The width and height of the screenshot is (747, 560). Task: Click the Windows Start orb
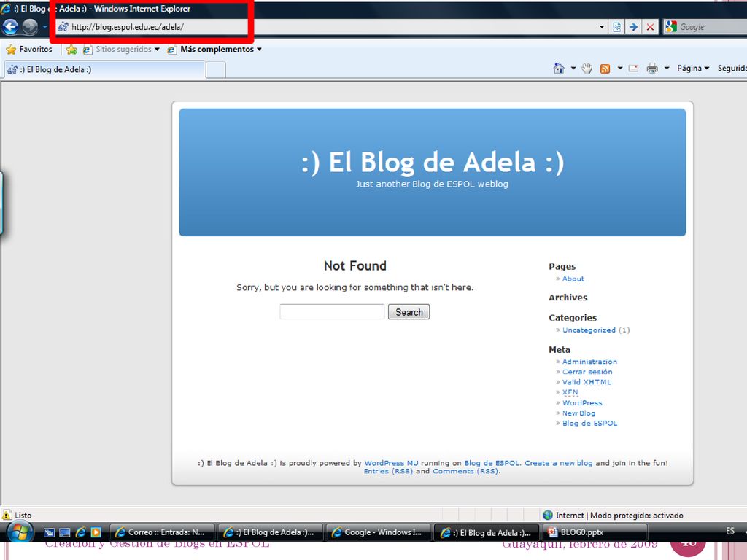[x=20, y=532]
